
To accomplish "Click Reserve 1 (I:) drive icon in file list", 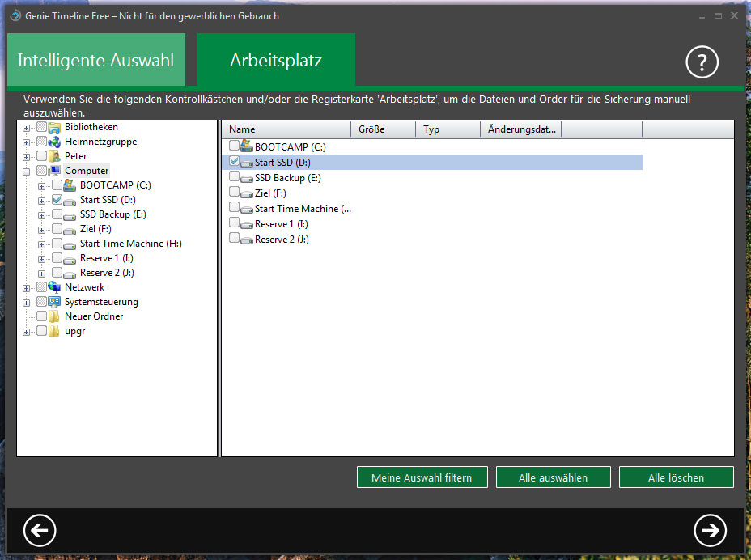I will (x=247, y=225).
